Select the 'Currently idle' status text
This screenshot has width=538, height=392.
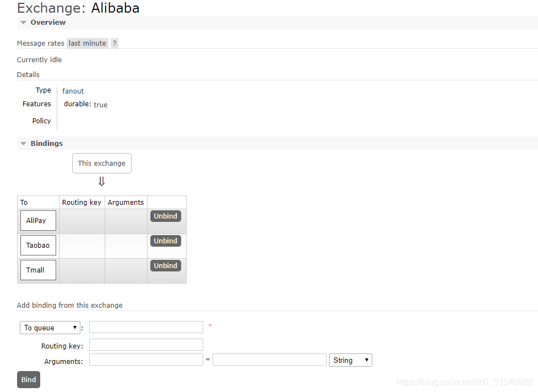[x=40, y=59]
